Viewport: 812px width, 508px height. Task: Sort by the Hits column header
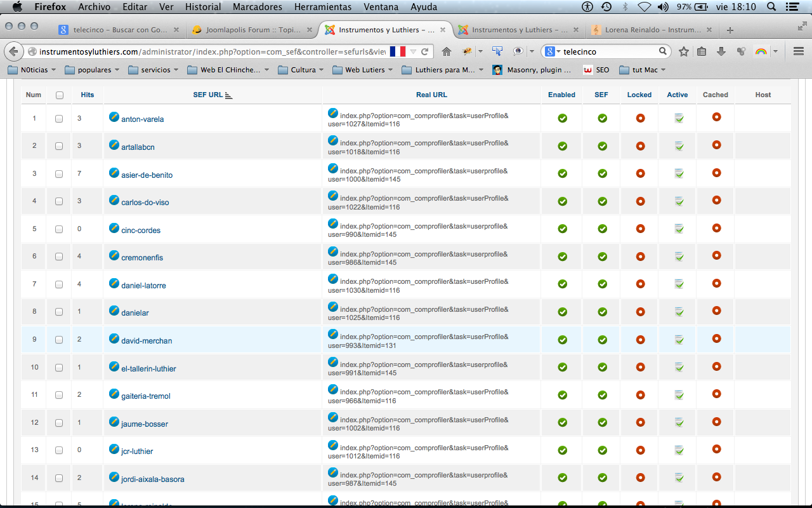(88, 95)
